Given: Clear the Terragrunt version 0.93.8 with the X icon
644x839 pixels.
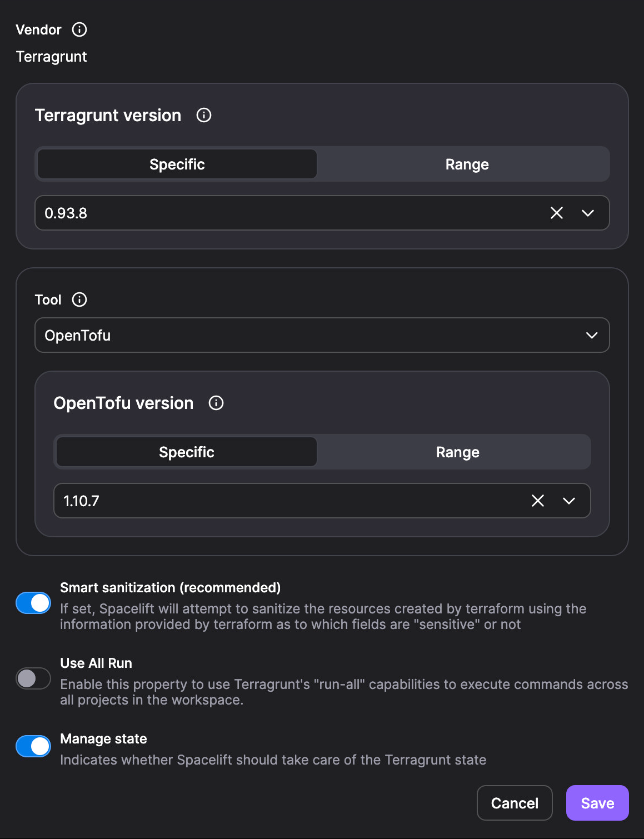Looking at the screenshot, I should [x=556, y=213].
